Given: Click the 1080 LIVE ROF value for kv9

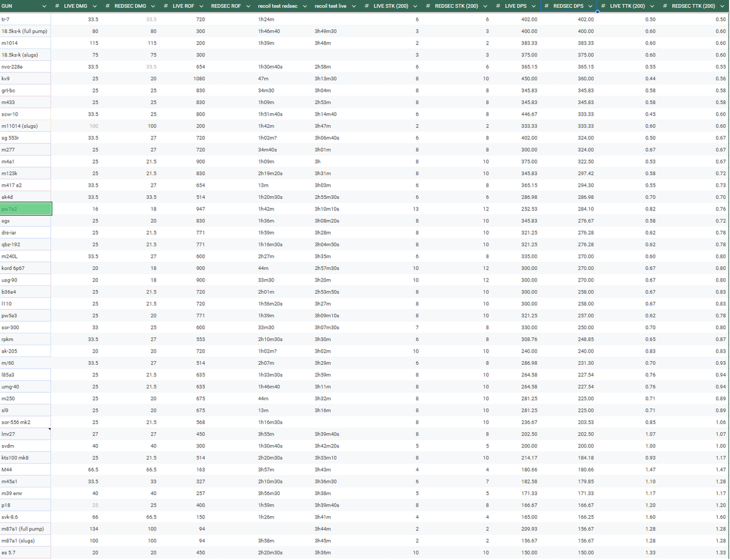Looking at the screenshot, I should pyautogui.click(x=198, y=78).
